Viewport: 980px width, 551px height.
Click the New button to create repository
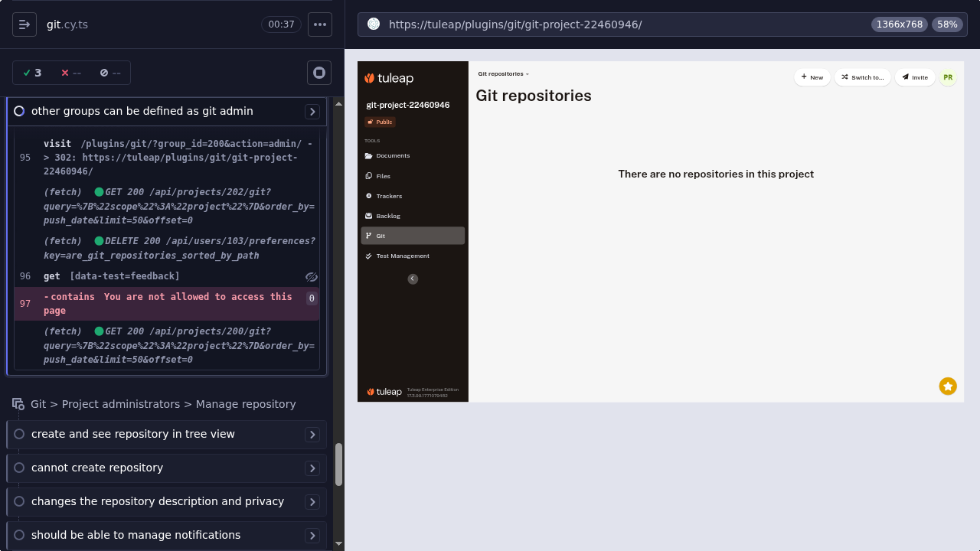[812, 77]
